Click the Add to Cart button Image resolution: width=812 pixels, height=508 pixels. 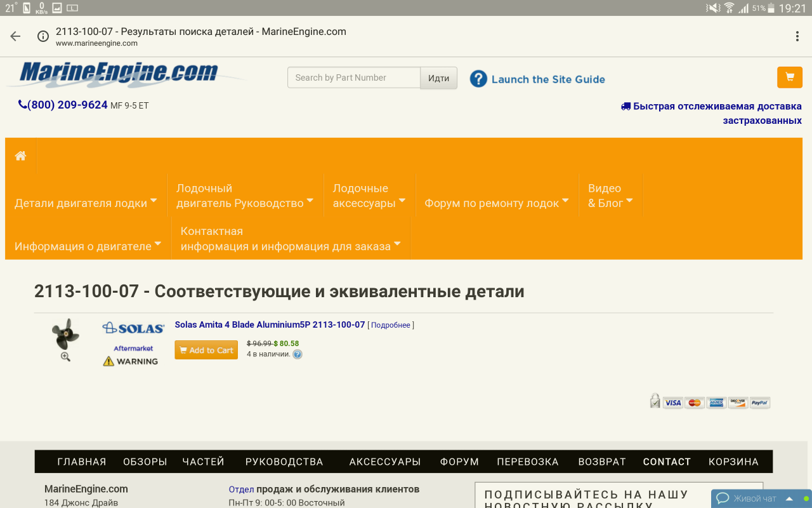coord(206,350)
